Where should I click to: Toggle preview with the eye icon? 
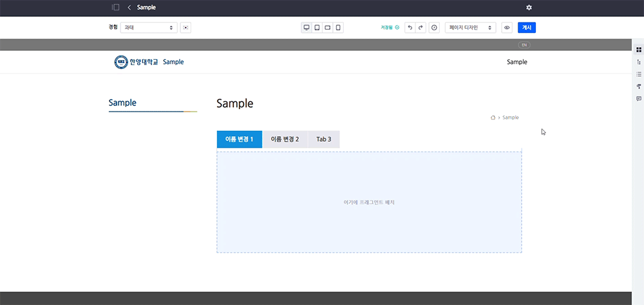(x=507, y=28)
